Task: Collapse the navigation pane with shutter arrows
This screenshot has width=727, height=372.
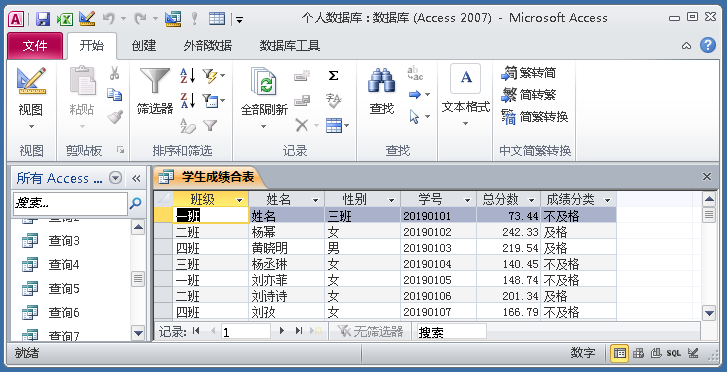Action: click(136, 179)
